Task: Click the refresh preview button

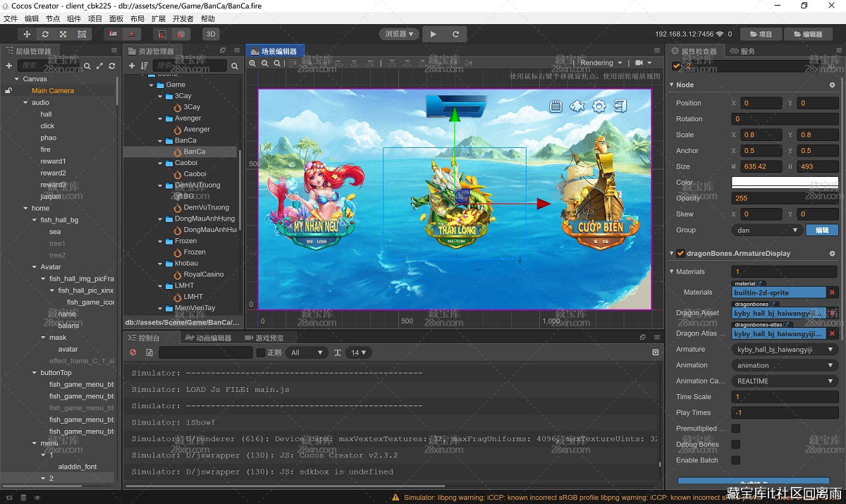Action: [x=455, y=34]
